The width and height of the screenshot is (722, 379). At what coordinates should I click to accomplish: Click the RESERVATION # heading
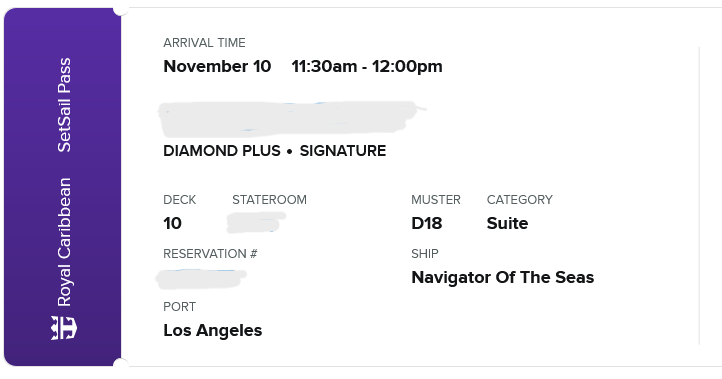pyautogui.click(x=210, y=254)
